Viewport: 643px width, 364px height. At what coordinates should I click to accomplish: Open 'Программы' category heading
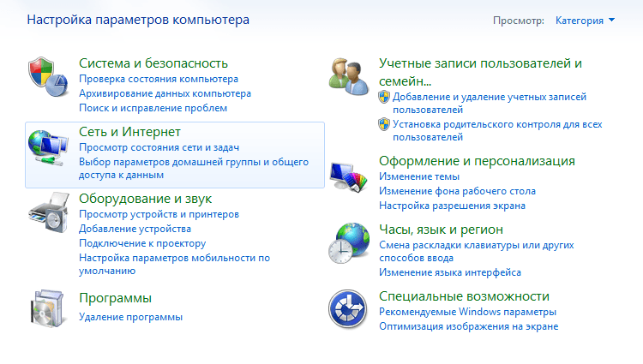(115, 298)
